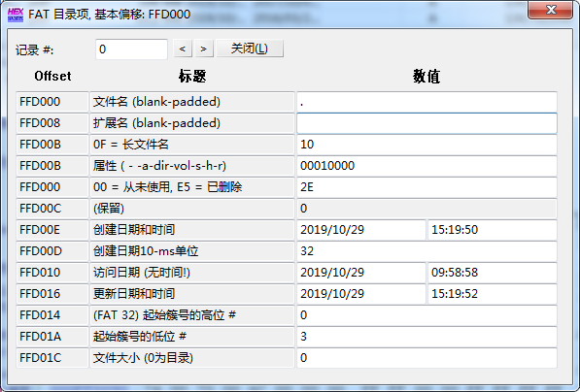Select access time field 09:58:58
The image size is (580, 392).
493,273
